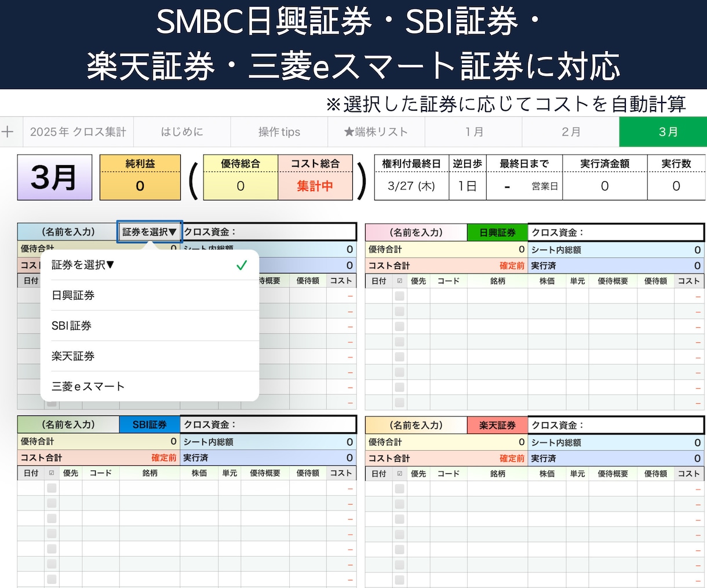Tick second row checkbox in 楽天証券 table
707x588 pixels.
pos(399,504)
